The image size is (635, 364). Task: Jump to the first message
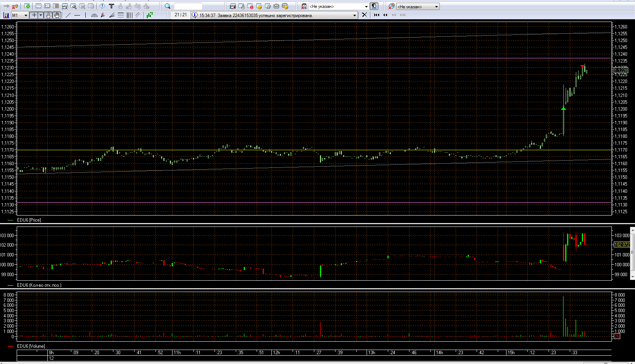pos(376,15)
